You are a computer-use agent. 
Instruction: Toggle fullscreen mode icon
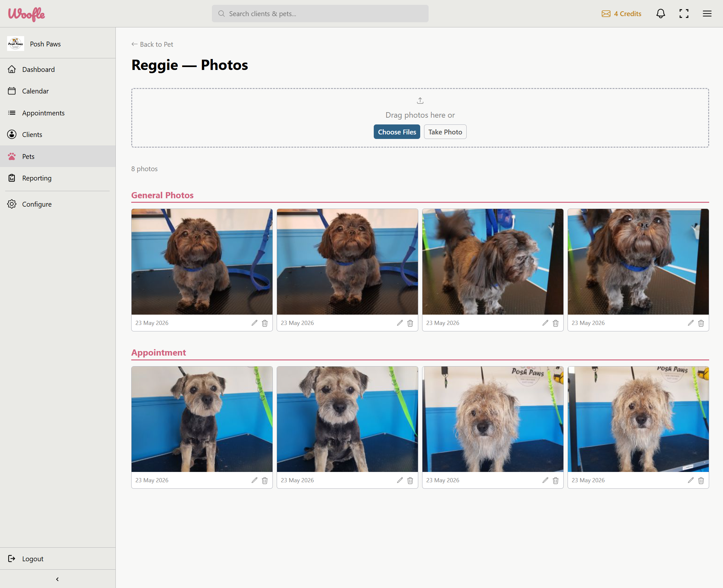(x=684, y=14)
